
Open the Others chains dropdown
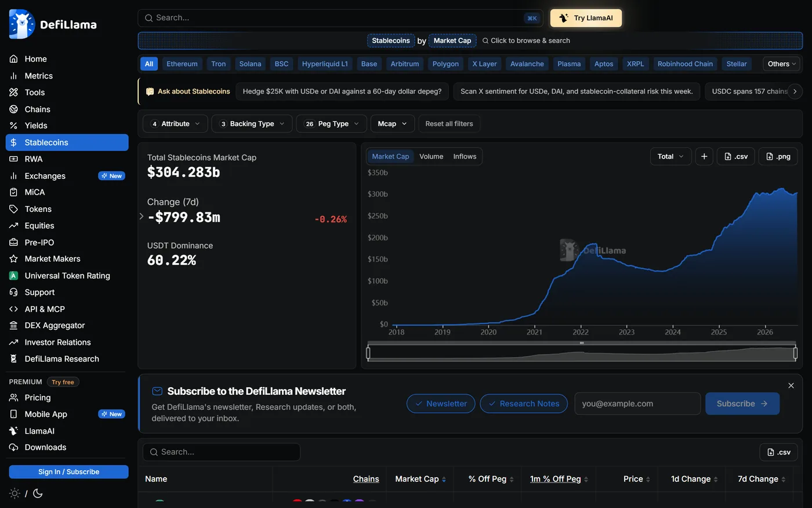782,64
